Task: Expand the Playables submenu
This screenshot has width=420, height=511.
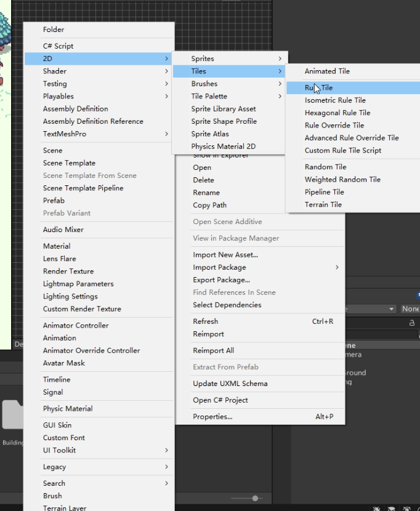Action: point(99,96)
